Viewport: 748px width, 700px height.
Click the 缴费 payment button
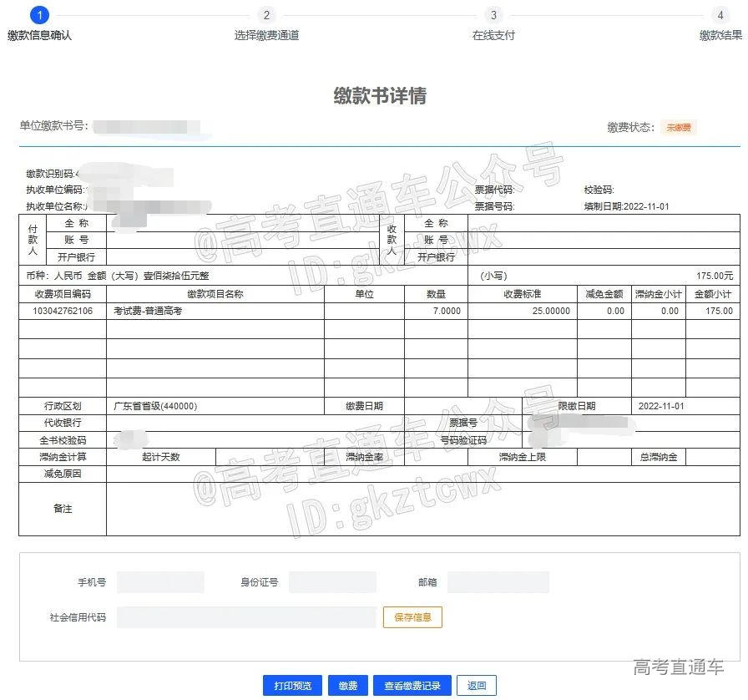click(x=348, y=685)
